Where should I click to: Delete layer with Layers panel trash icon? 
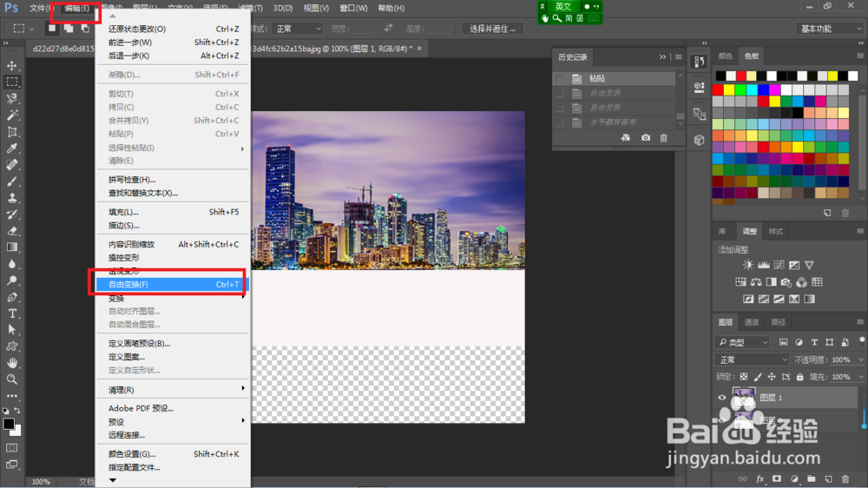845,478
